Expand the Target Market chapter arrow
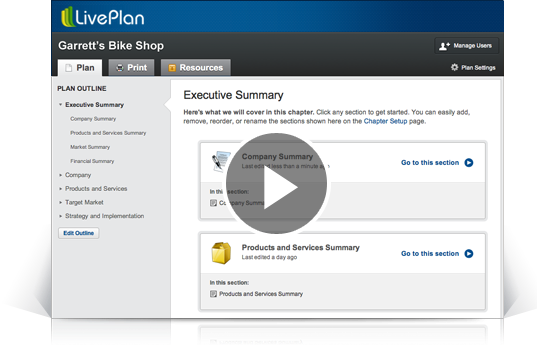 coord(60,202)
